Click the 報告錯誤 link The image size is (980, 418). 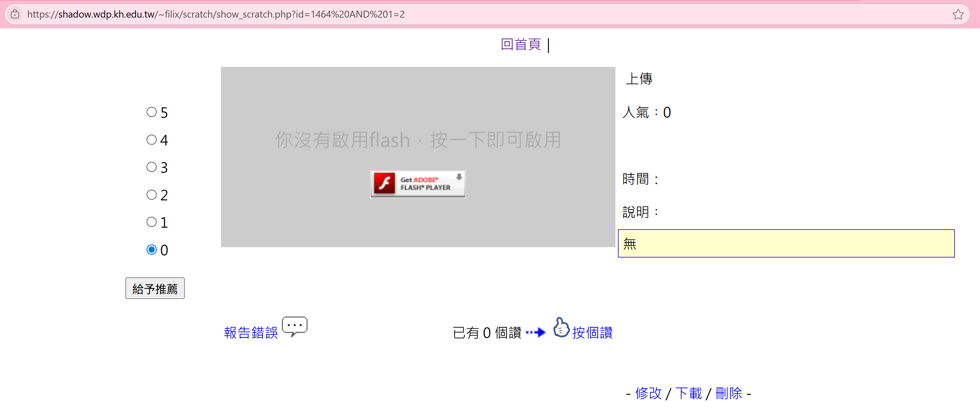point(251,333)
